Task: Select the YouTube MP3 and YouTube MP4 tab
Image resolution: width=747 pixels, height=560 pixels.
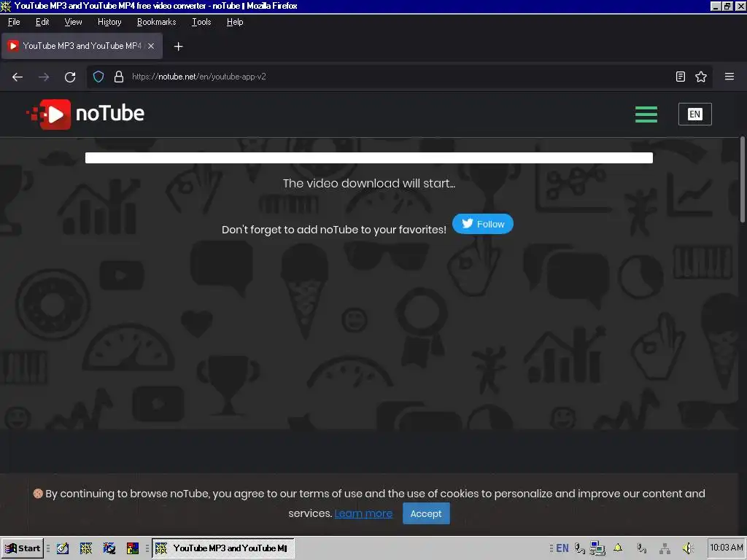Action: click(x=82, y=46)
